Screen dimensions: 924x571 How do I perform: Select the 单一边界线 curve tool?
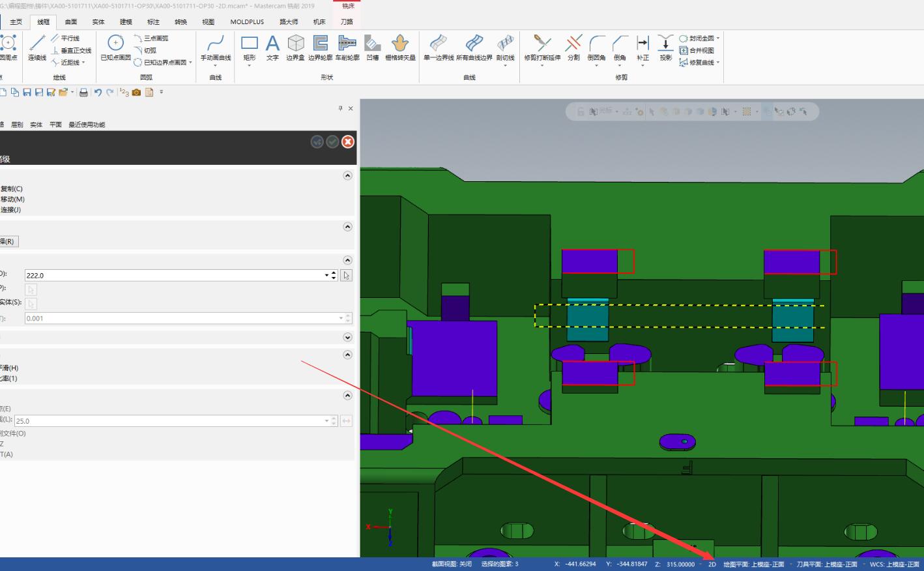pyautogui.click(x=439, y=48)
